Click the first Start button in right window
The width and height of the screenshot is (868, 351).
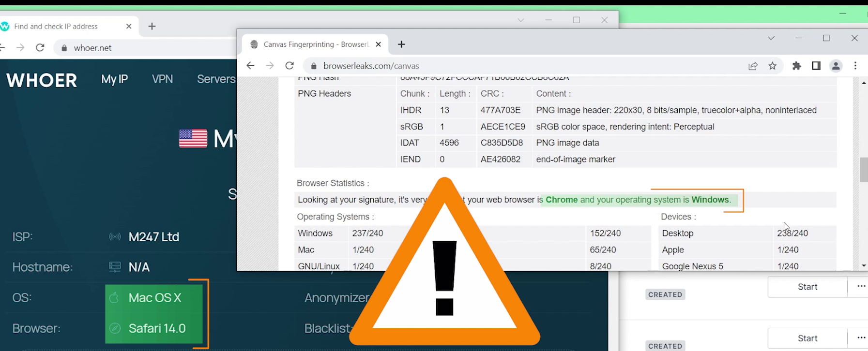tap(807, 287)
